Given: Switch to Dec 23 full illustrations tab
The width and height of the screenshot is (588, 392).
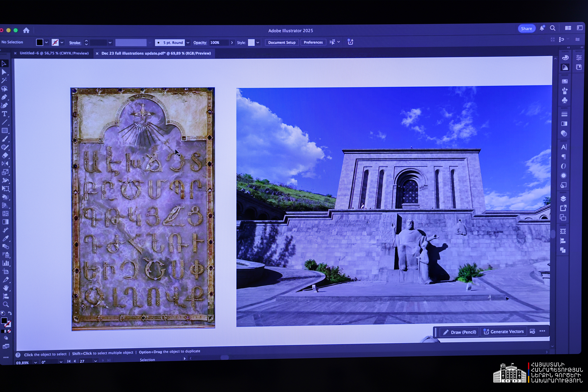Looking at the screenshot, I should (x=156, y=53).
